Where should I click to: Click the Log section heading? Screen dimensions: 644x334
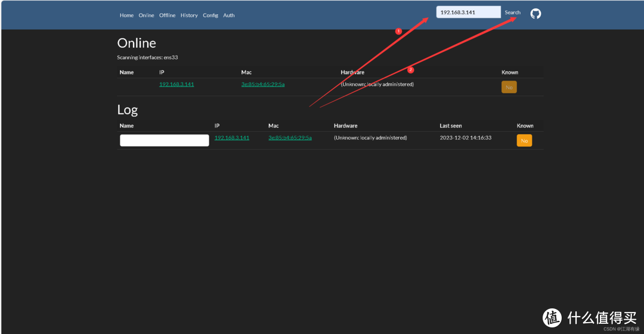pyautogui.click(x=128, y=110)
